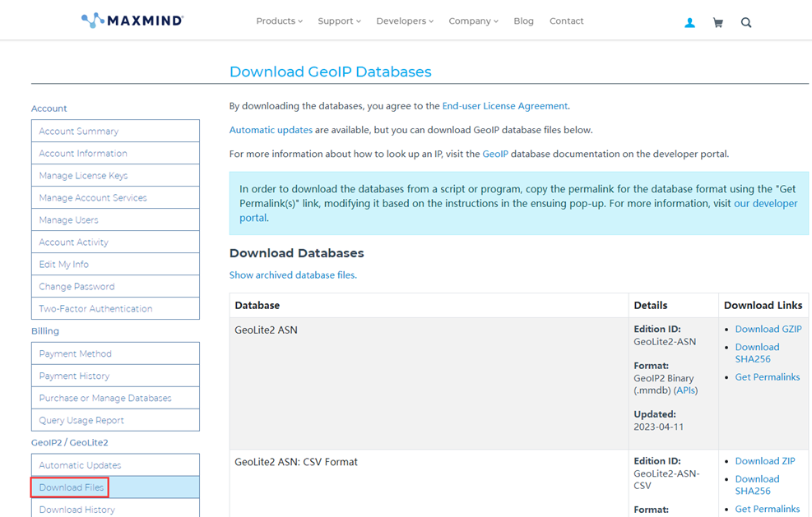Download SHA256 for GeoLite2 ASN CSV
This screenshot has height=517, width=812.
point(757,485)
